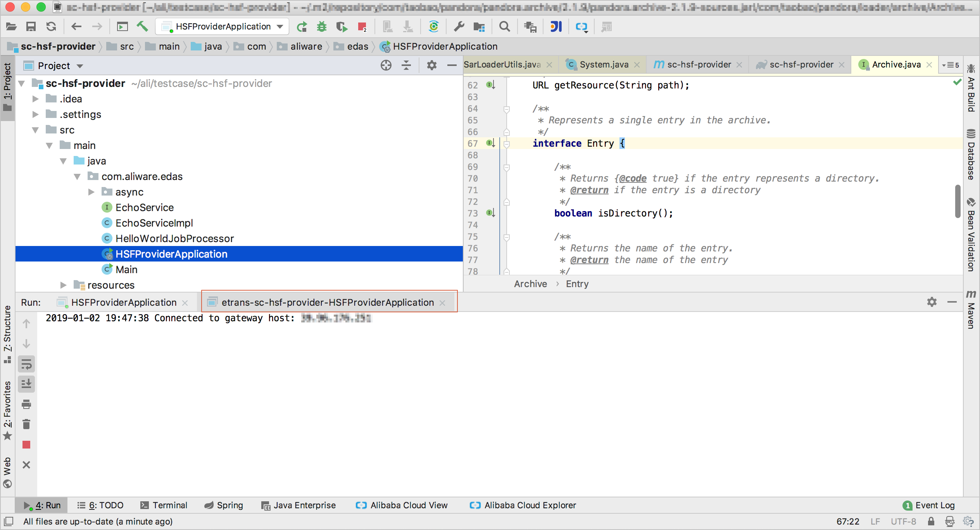Hide the Project panel with minus icon
This screenshot has width=980, height=530.
point(452,66)
